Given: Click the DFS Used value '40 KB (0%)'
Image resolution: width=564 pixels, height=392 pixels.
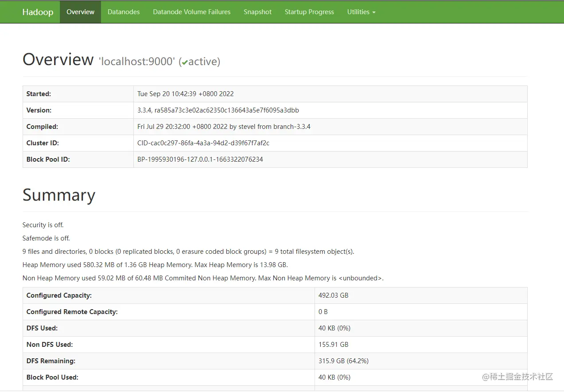Looking at the screenshot, I should [x=335, y=328].
